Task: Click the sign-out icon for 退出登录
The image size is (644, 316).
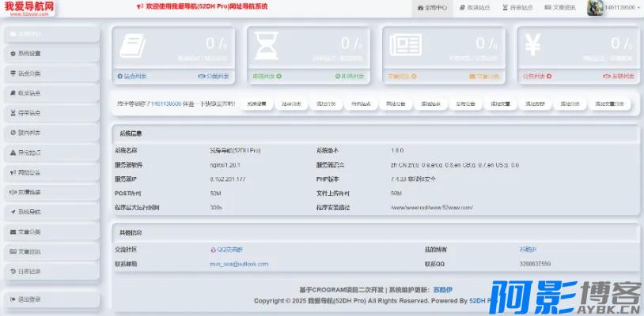Action: coord(13,299)
